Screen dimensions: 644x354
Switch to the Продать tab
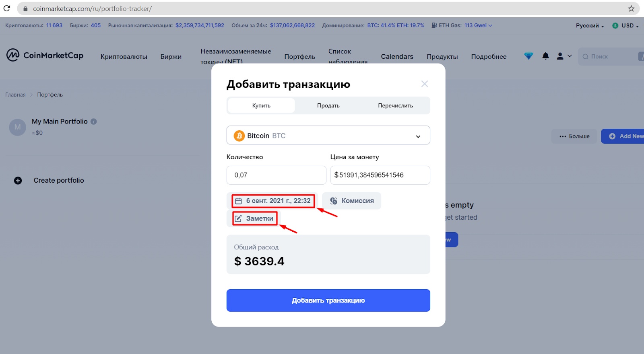click(x=328, y=105)
